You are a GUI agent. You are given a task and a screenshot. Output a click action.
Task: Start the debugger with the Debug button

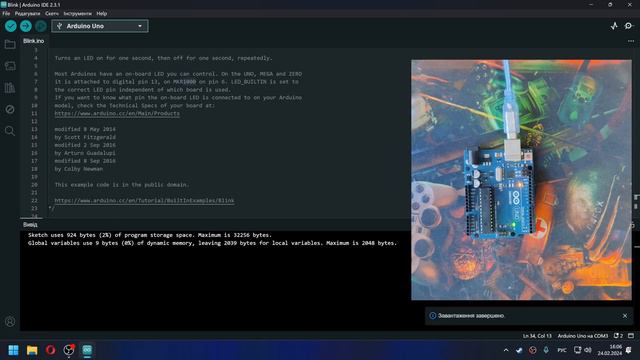click(x=41, y=26)
